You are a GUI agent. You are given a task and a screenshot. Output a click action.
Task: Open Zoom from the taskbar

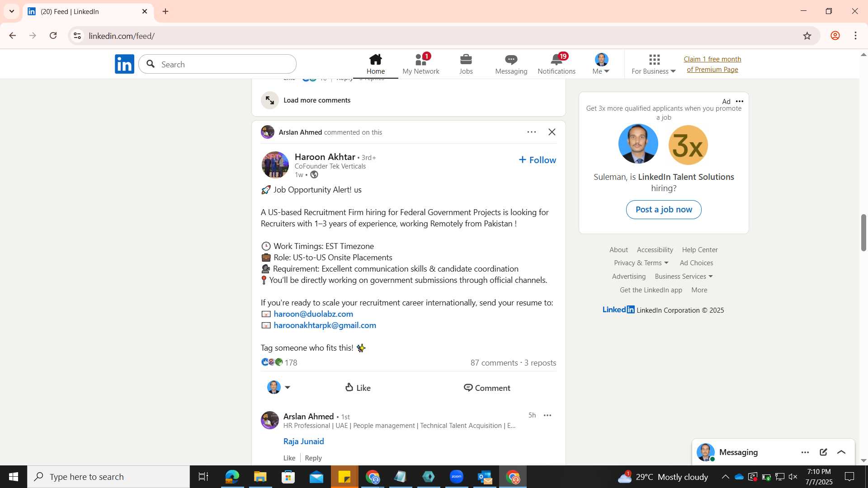(x=457, y=477)
